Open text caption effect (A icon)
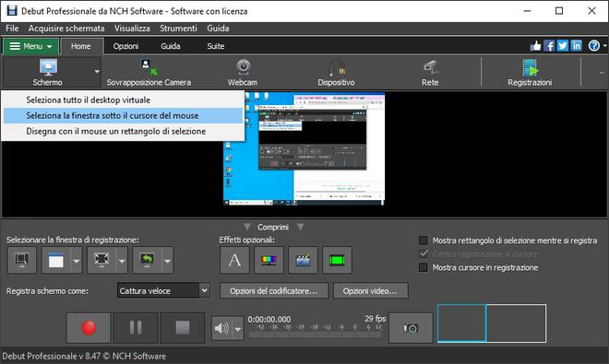The height and width of the screenshot is (364, 609). tap(234, 260)
